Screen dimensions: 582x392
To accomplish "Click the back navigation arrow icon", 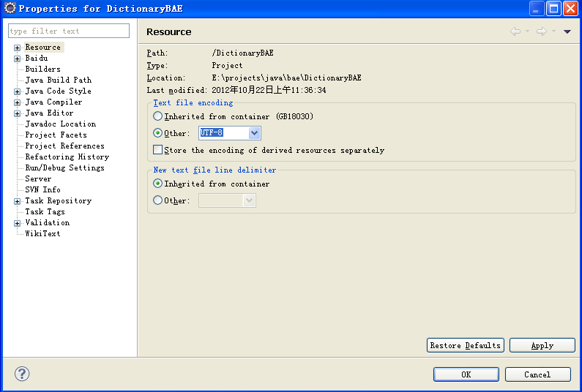I will pos(515,31).
